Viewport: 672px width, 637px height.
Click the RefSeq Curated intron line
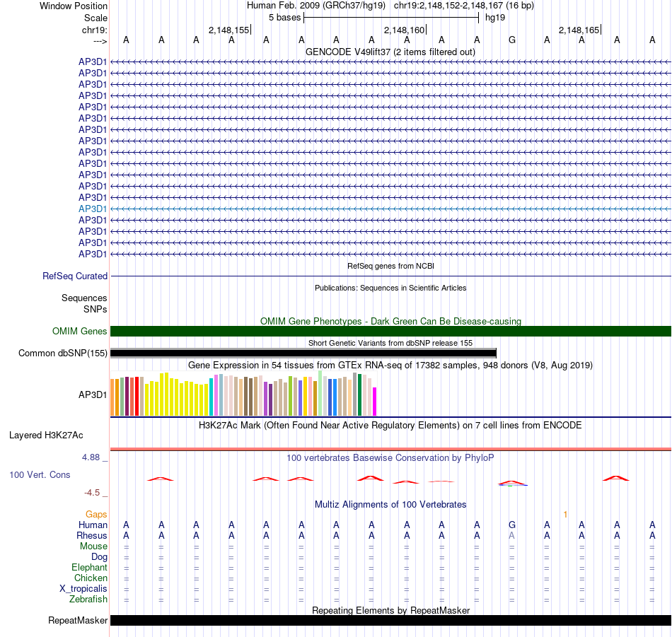pos(391,276)
